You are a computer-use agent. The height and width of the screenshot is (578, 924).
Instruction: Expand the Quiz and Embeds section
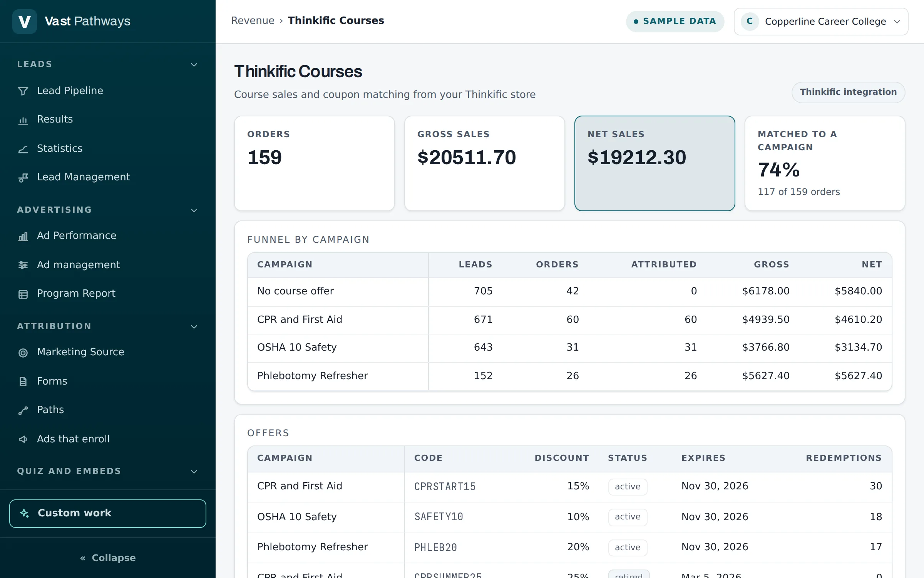tap(194, 471)
